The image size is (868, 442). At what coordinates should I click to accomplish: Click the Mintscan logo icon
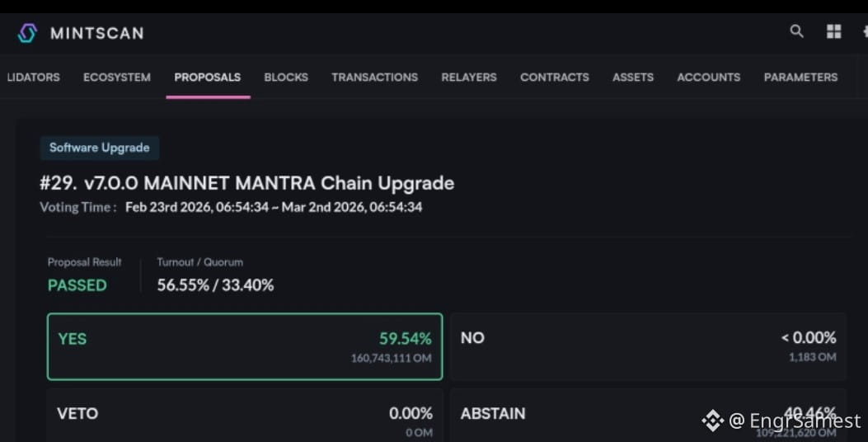(x=27, y=33)
